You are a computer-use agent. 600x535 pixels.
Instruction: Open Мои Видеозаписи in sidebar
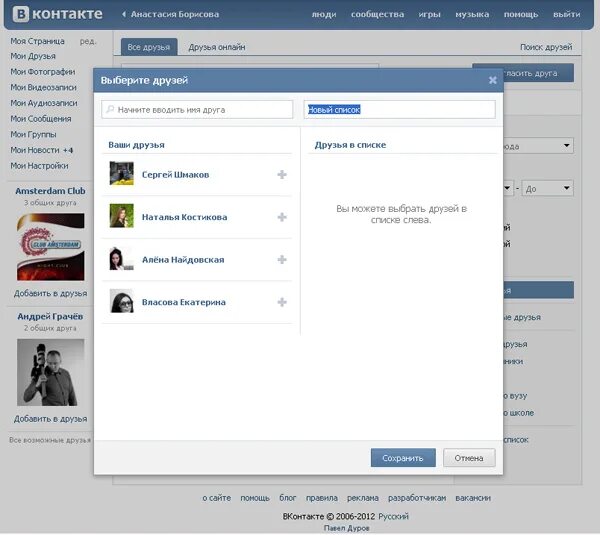[x=43, y=88]
